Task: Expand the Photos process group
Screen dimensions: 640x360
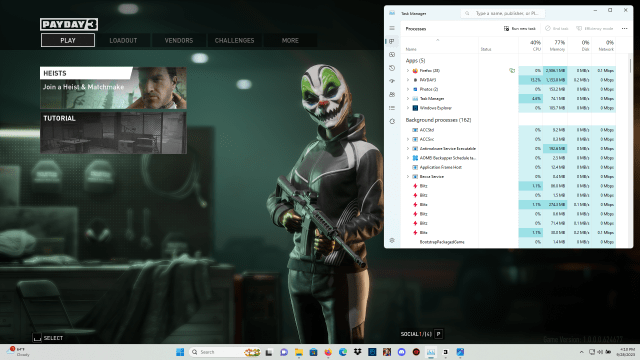Action: pos(407,89)
